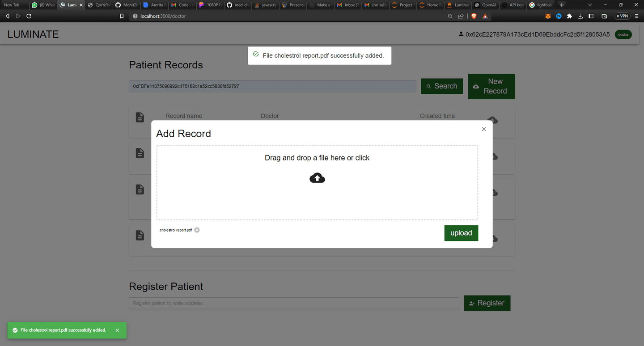Open the tab search chevron dropdown
Screen dimensions: 644x346
click(x=590, y=5)
